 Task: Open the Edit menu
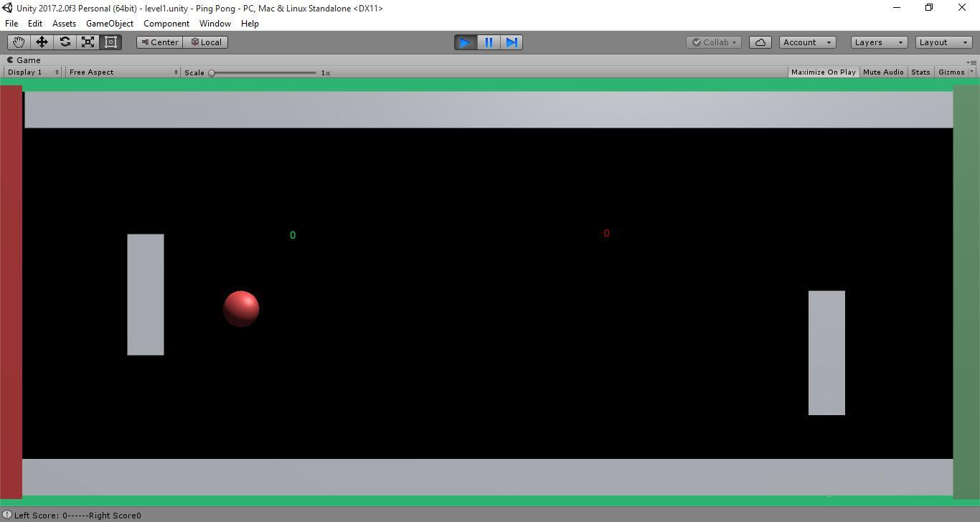tap(34, 24)
